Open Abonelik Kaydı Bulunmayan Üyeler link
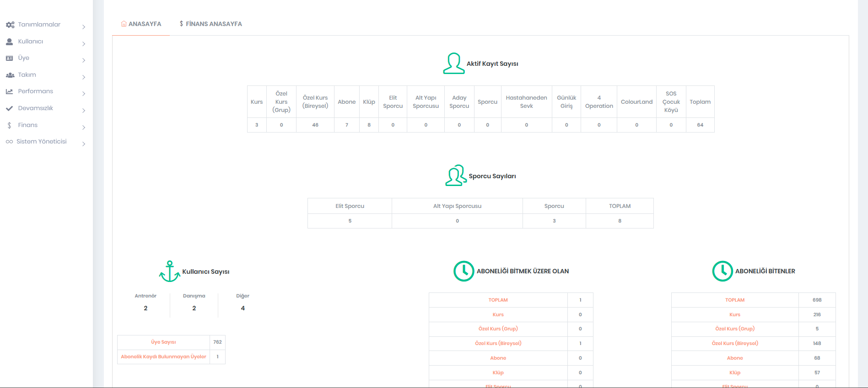Viewport: 868px width, 388px height. coord(163,356)
